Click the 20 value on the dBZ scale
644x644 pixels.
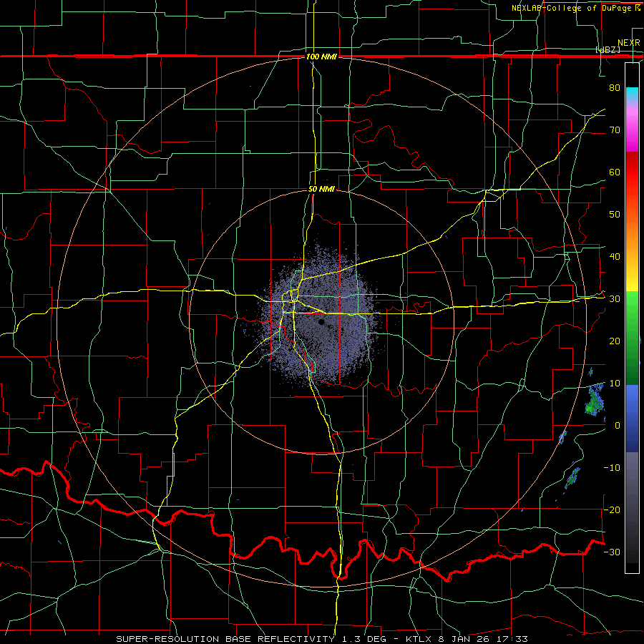coord(615,341)
